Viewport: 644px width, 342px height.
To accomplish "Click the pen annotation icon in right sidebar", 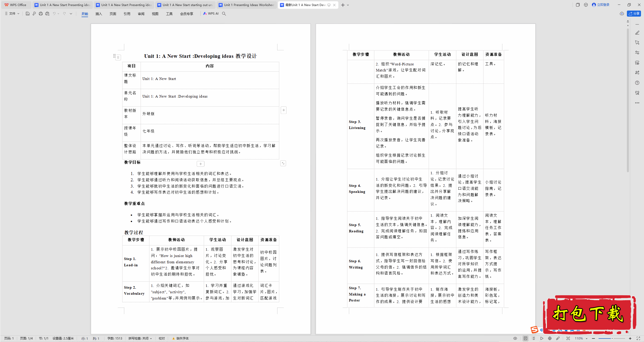I will [637, 32].
